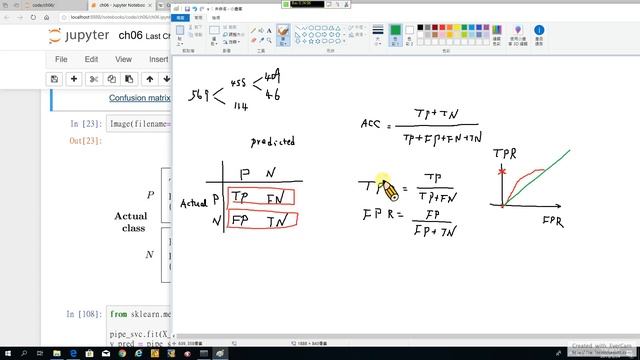640x360 pixels.
Task: Move selected Jupyter cell down arrow
Action: [x=166, y=79]
